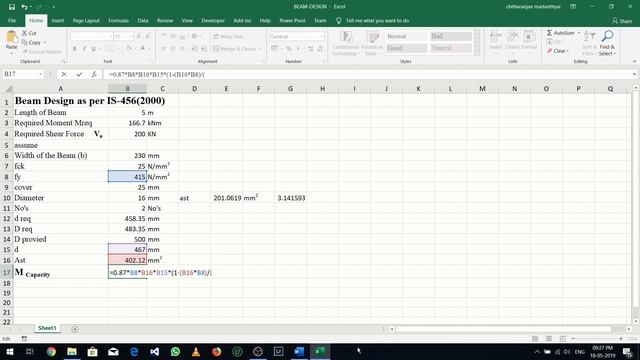Click the Undo arrow in quick access toolbar

[24, 7]
